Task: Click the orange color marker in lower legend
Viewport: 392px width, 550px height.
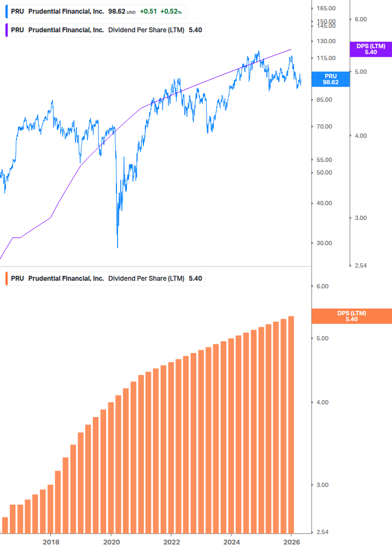Action: click(x=7, y=279)
